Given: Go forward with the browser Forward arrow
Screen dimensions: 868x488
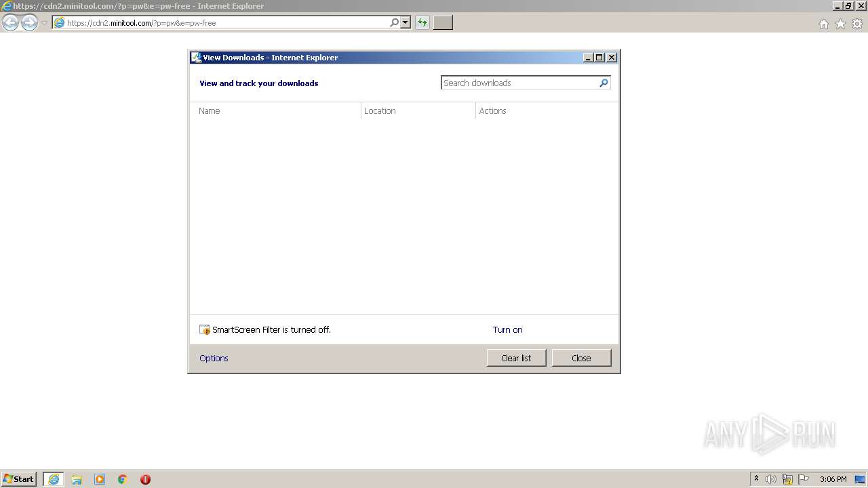Looking at the screenshot, I should (x=29, y=23).
